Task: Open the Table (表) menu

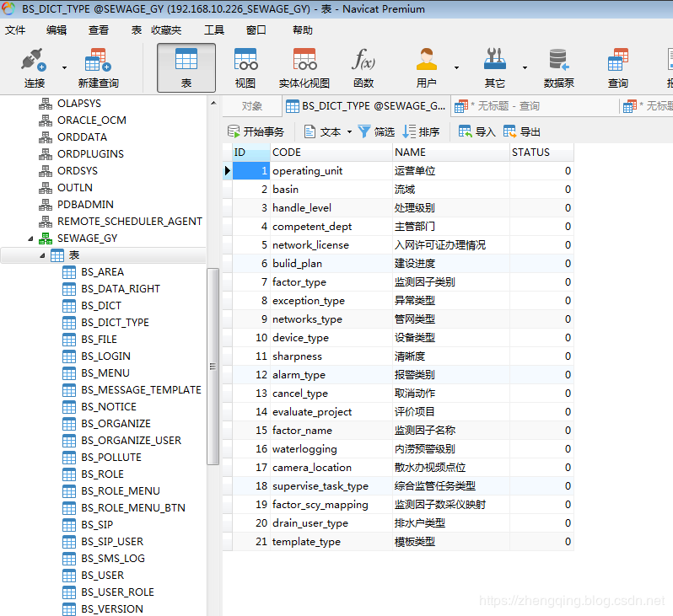Action: (x=137, y=30)
